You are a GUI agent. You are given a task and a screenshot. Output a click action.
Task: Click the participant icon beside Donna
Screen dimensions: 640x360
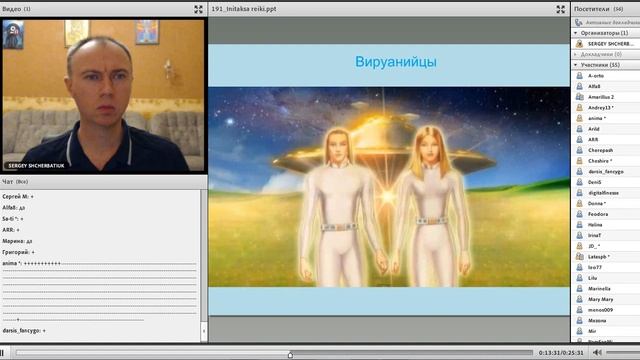[579, 203]
